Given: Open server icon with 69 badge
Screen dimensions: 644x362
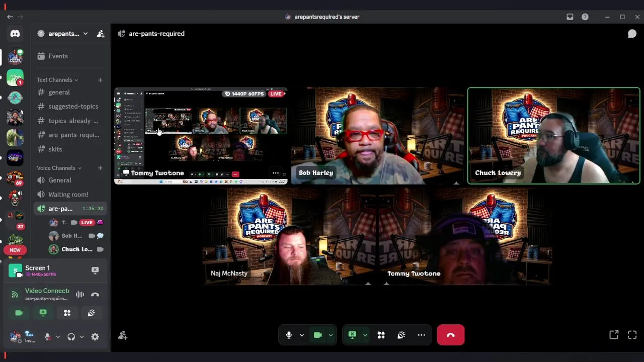Looking at the screenshot, I should [15, 177].
